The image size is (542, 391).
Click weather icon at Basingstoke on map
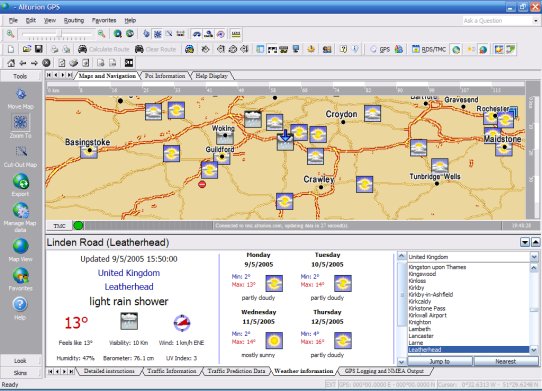tap(89, 151)
